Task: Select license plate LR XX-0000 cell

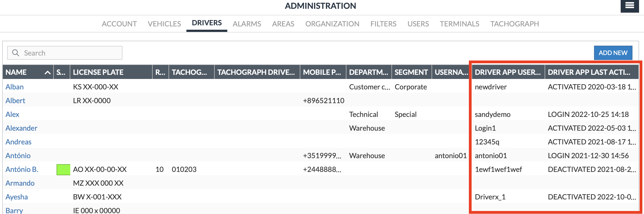Action: (x=92, y=101)
